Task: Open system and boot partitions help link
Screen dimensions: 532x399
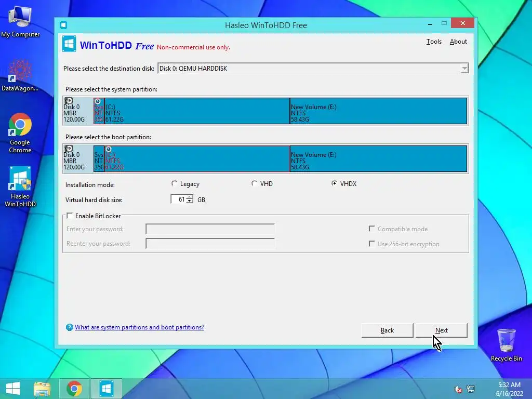Action: (139, 327)
